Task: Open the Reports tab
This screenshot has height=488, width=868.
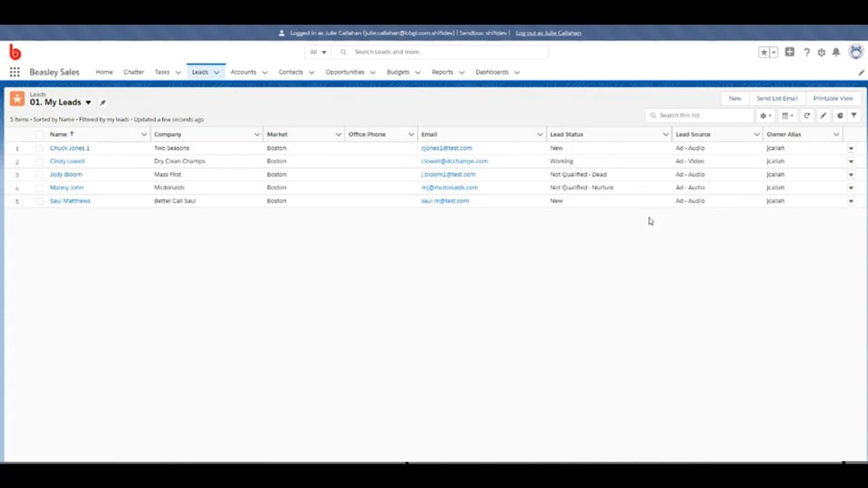Action: tap(442, 72)
